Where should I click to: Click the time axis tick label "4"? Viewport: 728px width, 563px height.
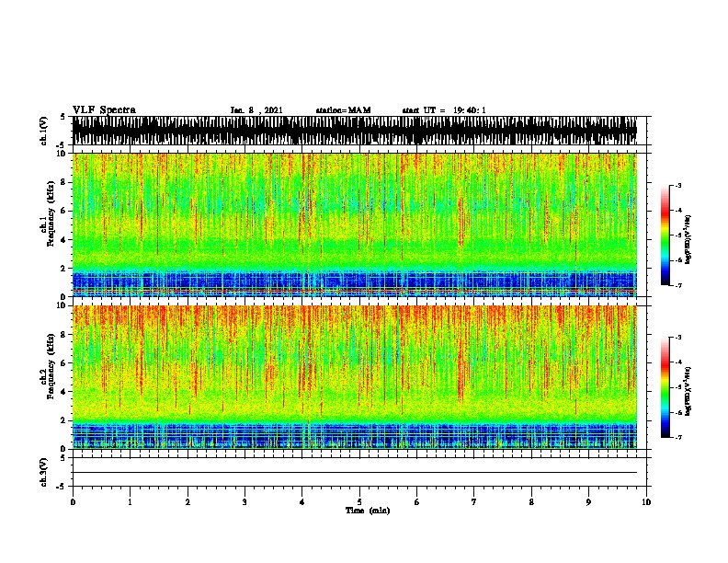(x=302, y=502)
